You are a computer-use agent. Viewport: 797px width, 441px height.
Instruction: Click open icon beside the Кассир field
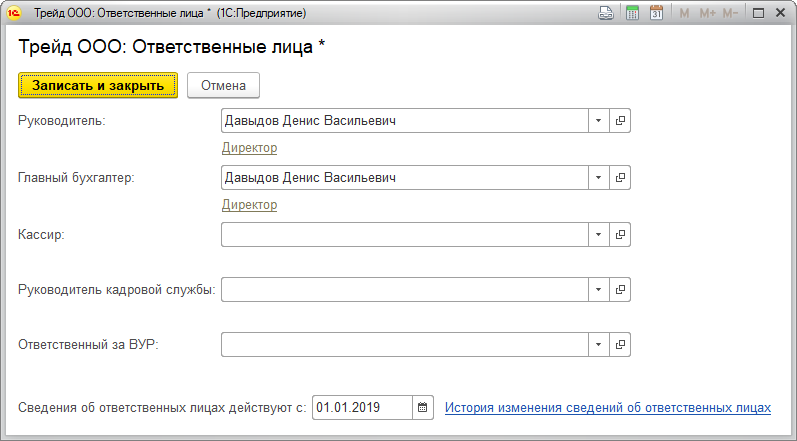(x=621, y=234)
